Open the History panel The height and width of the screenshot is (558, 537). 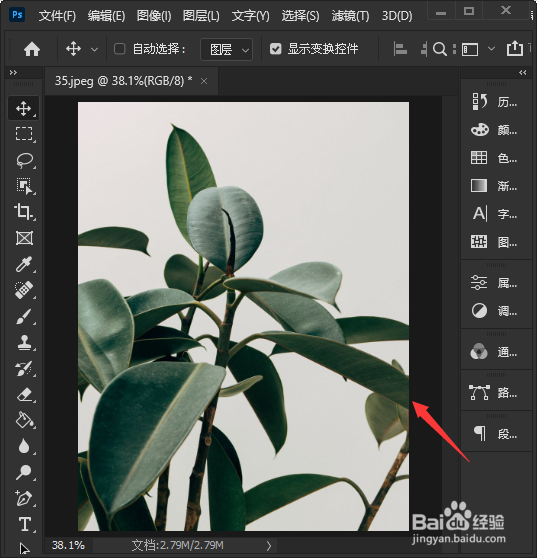coord(494,102)
